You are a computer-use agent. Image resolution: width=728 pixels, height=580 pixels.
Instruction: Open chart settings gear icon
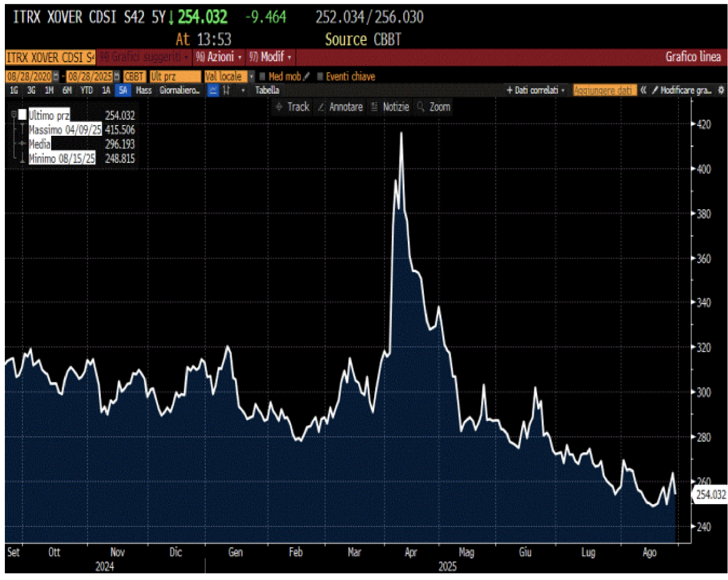[x=721, y=90]
